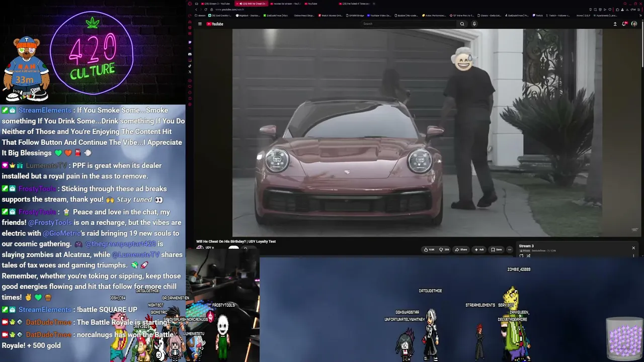
Task: Start voice search with the microphone icon
Action: click(474, 24)
